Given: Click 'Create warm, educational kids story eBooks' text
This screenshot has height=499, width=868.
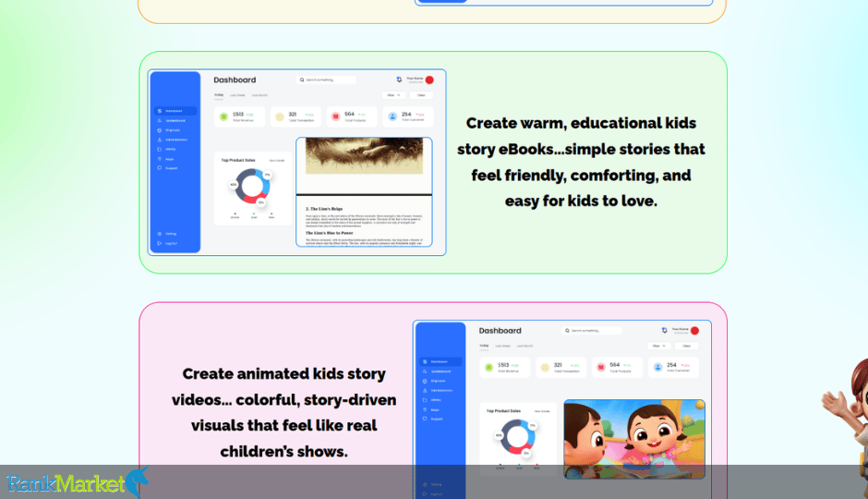Looking at the screenshot, I should tap(581, 162).
